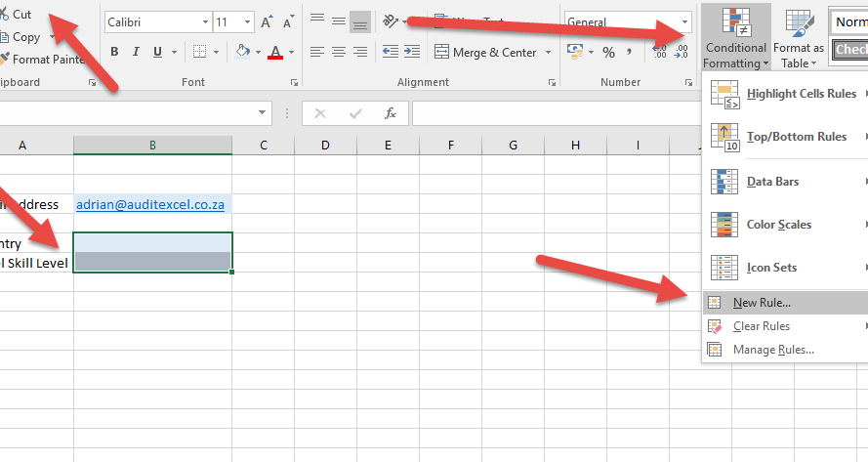868x462 pixels.
Task: Center align text horizontally
Action: click(339, 53)
